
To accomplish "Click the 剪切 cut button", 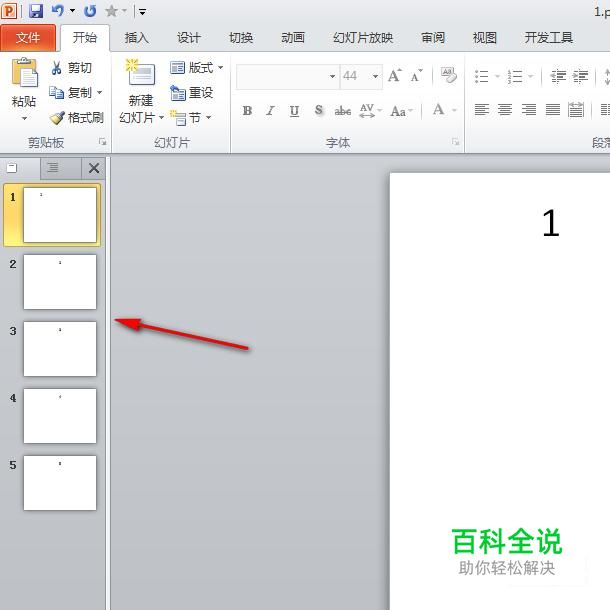I will click(x=72, y=68).
